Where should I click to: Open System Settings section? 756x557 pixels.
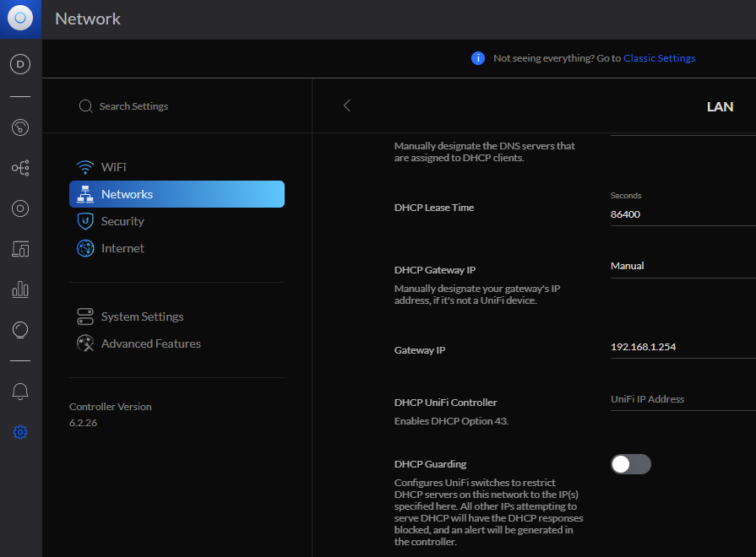coord(142,316)
